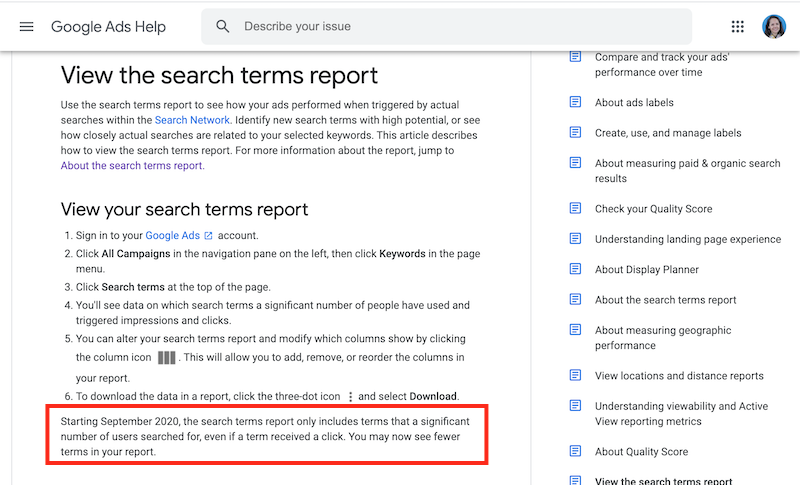Click document icon beside 'About Quality Score'

click(x=575, y=451)
